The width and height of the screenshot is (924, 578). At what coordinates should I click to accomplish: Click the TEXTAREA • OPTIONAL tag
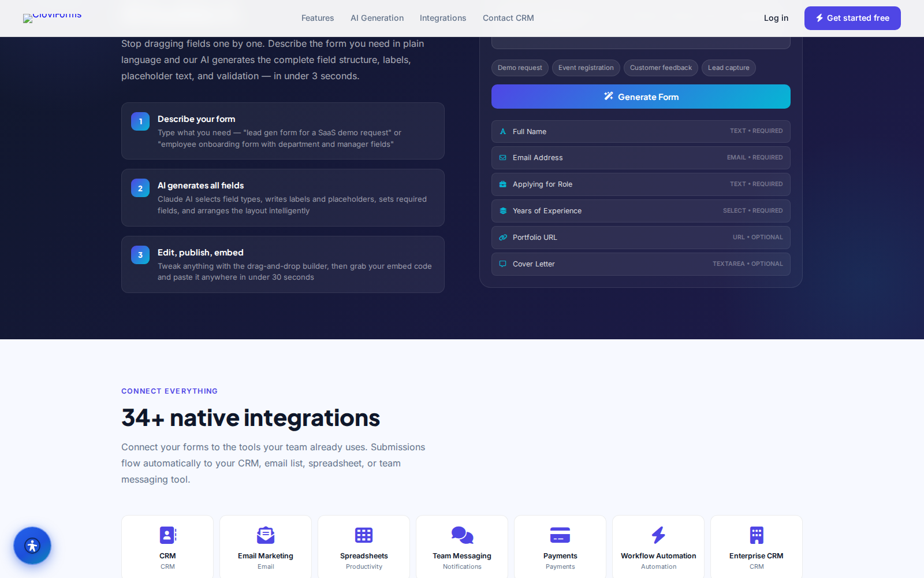[x=748, y=264]
